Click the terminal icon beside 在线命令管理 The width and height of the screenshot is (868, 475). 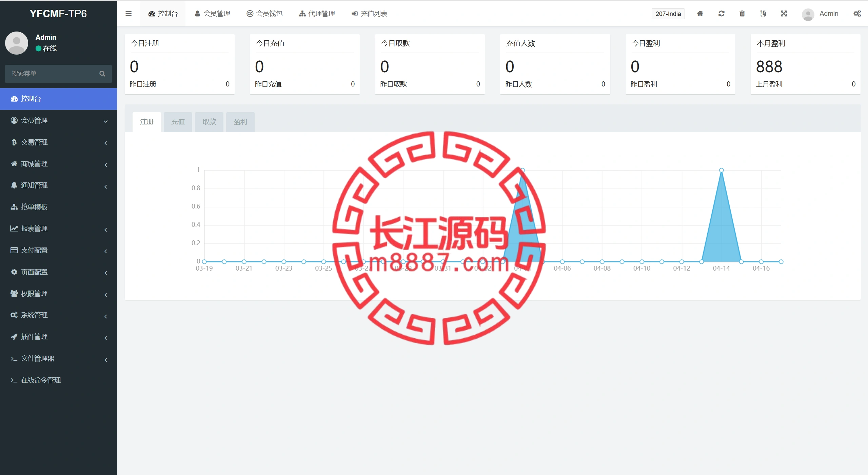coord(14,380)
